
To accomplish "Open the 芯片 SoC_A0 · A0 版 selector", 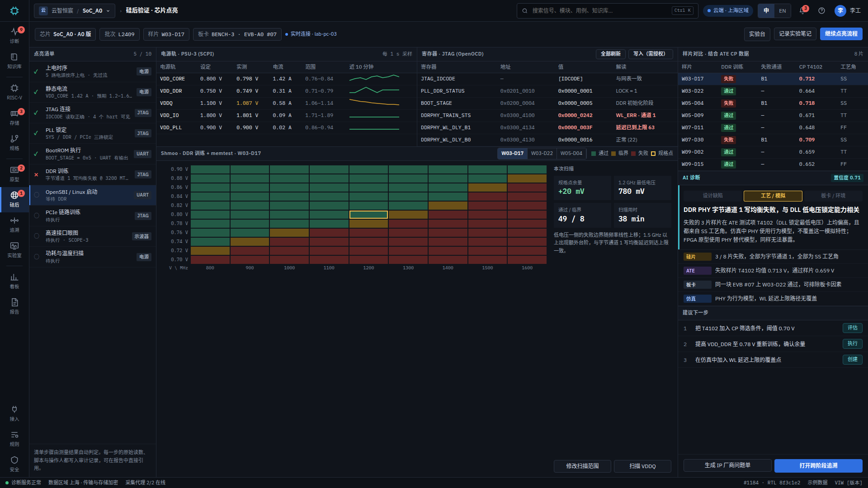I will [66, 34].
